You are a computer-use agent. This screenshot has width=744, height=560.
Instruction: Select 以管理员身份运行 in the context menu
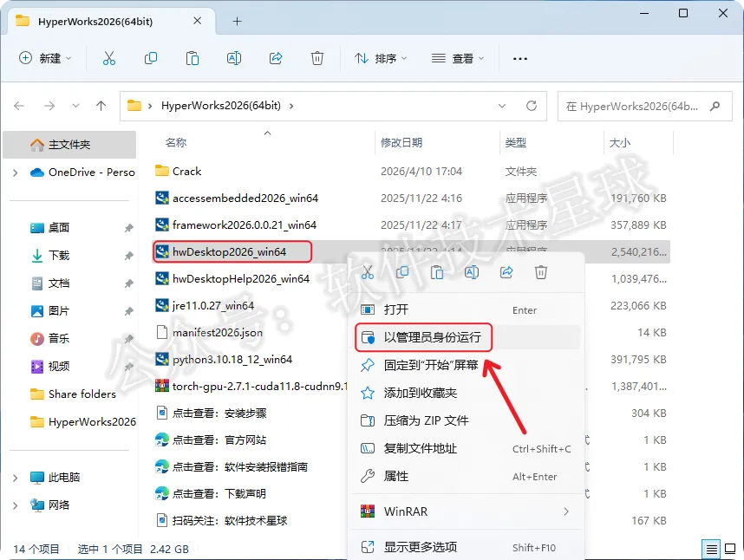tap(467, 337)
